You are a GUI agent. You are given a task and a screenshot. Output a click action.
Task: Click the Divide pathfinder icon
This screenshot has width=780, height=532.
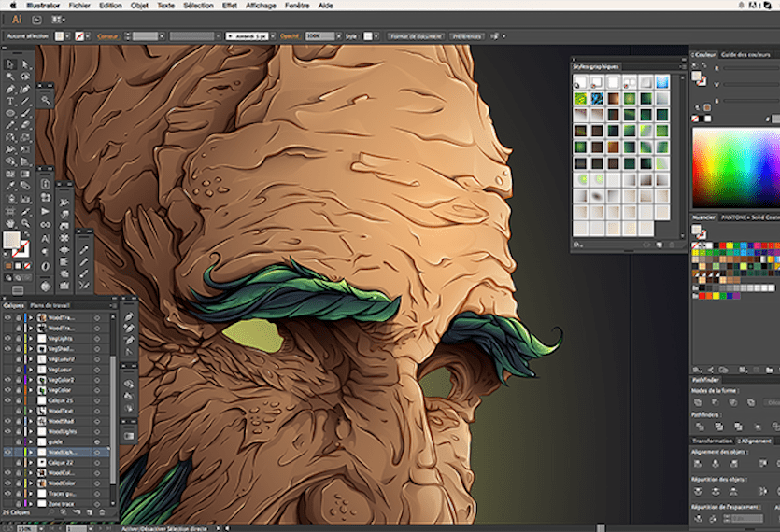pos(700,427)
